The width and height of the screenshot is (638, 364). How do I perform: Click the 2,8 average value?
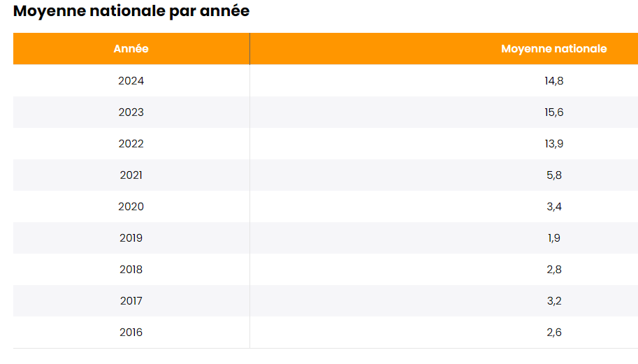pyautogui.click(x=553, y=270)
